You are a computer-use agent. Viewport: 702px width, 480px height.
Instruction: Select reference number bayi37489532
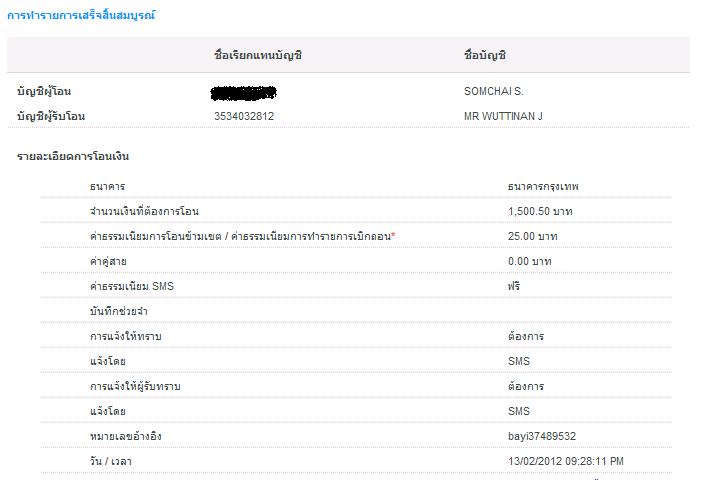pyautogui.click(x=541, y=436)
